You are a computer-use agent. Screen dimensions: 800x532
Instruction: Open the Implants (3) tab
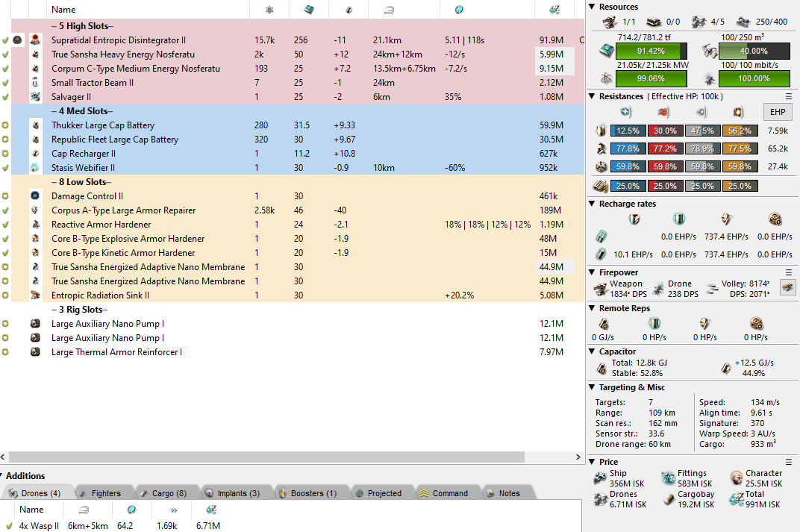pyautogui.click(x=232, y=493)
